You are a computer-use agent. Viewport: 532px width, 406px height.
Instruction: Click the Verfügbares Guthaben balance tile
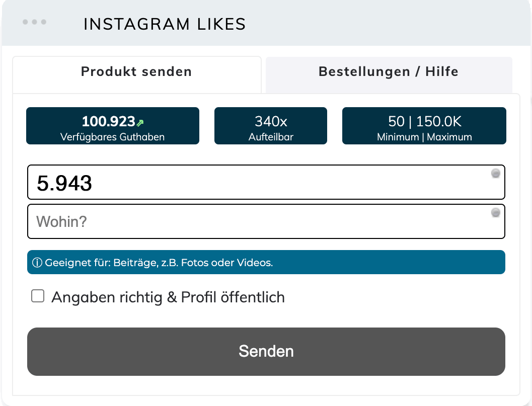pos(113,126)
